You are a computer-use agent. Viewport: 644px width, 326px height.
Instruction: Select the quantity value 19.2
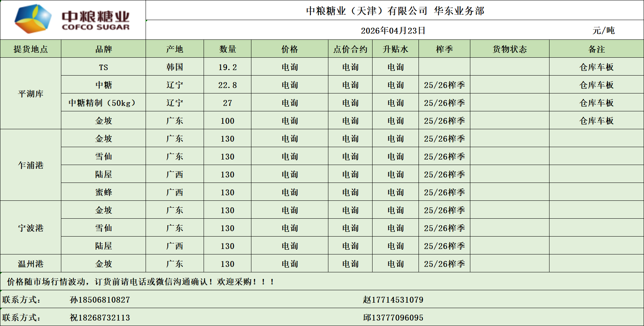click(x=228, y=67)
